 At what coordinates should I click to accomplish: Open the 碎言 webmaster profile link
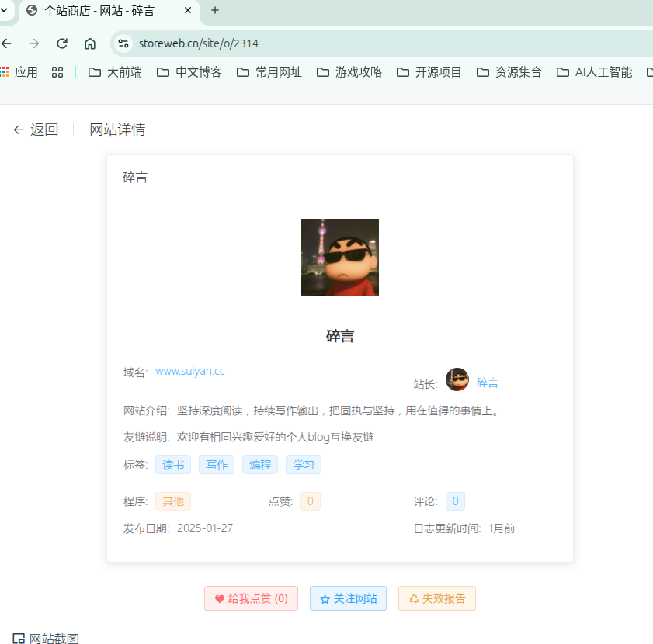click(488, 383)
